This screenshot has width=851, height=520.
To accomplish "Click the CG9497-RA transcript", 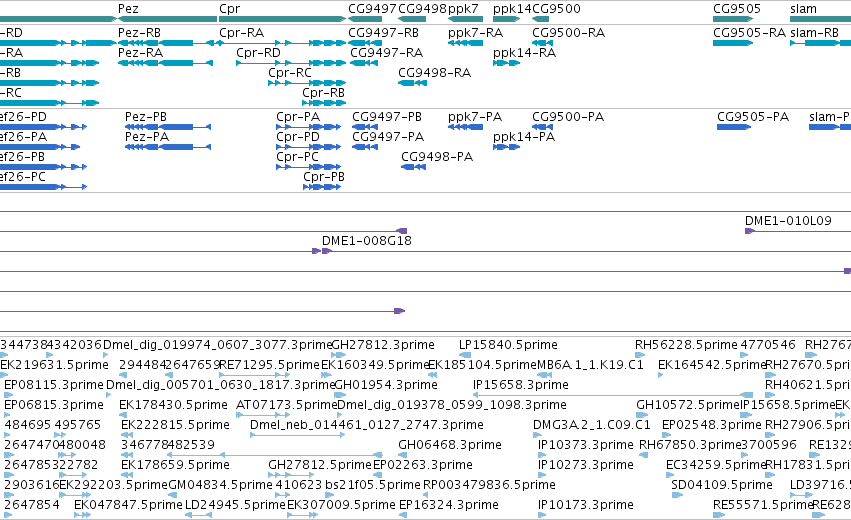I will tap(364, 63).
